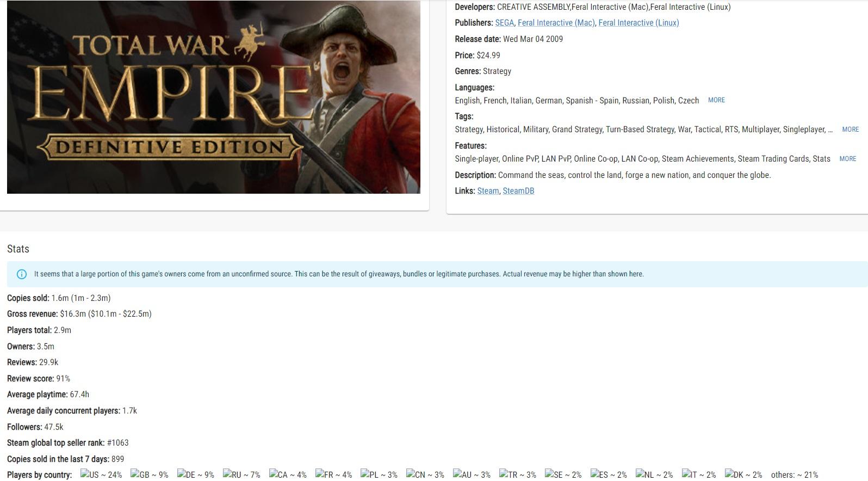Click Average playtime 67.4h line
This screenshot has width=868, height=481.
pos(48,394)
